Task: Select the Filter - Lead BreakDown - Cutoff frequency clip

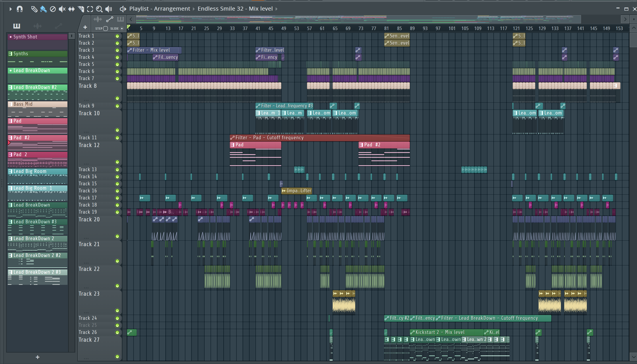Action: [x=493, y=318]
